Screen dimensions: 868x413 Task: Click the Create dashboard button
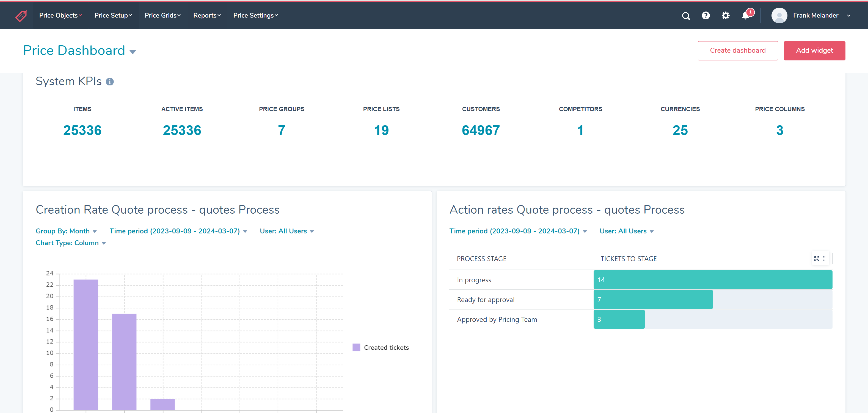click(x=737, y=51)
